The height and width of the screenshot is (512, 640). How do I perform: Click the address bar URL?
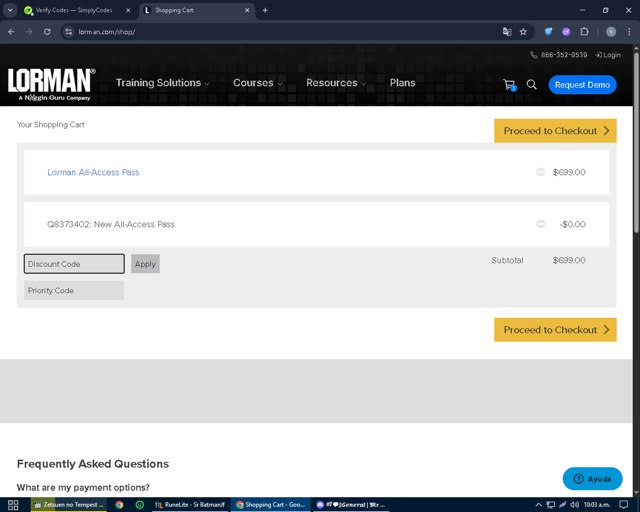click(107, 32)
